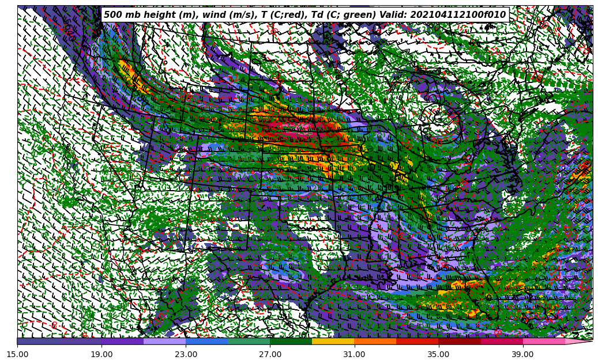
Task: Click the 35.00 colorbar tick label
Action: point(439,354)
